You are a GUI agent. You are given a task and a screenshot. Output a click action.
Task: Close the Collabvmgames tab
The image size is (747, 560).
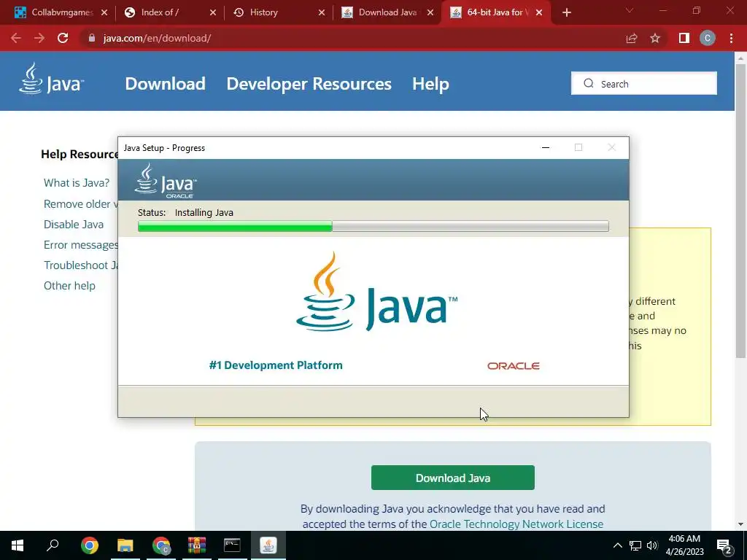(x=104, y=12)
